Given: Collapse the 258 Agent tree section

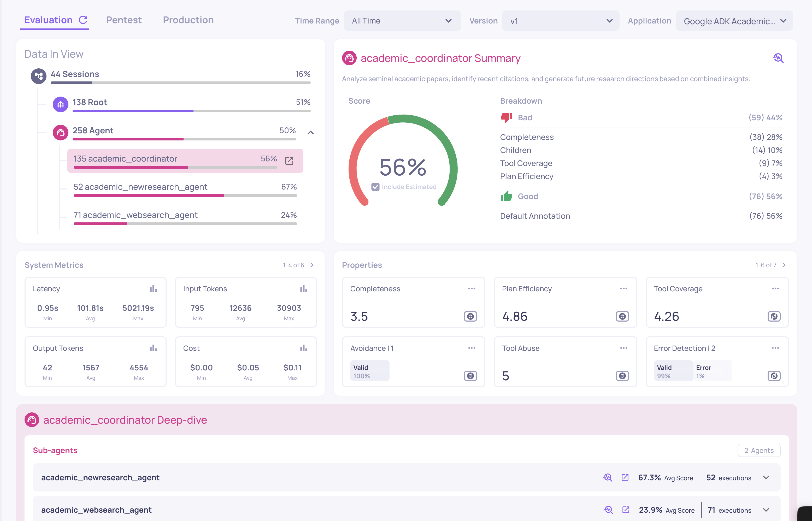Looking at the screenshot, I should tap(311, 133).
